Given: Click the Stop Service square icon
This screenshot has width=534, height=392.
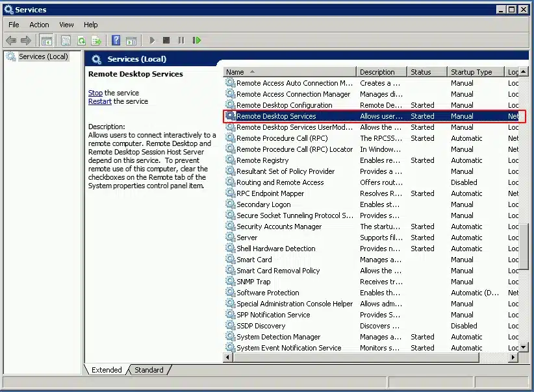Looking at the screenshot, I should 166,40.
